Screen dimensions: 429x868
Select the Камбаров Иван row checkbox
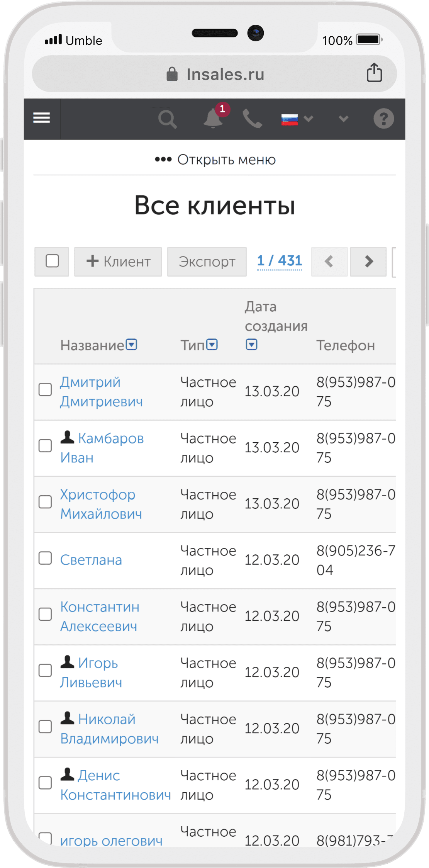pyautogui.click(x=45, y=446)
